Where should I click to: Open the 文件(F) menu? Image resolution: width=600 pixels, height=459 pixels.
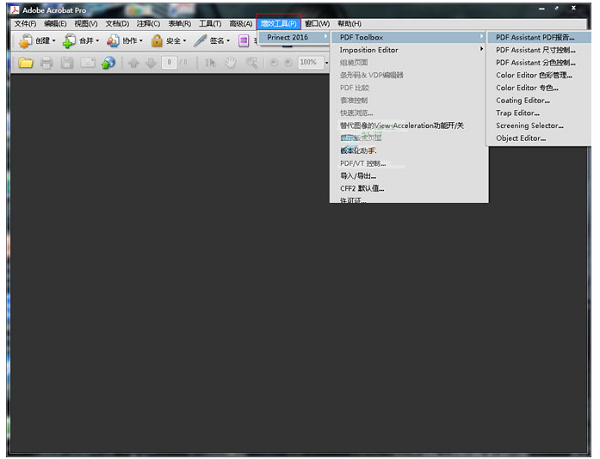pos(25,23)
